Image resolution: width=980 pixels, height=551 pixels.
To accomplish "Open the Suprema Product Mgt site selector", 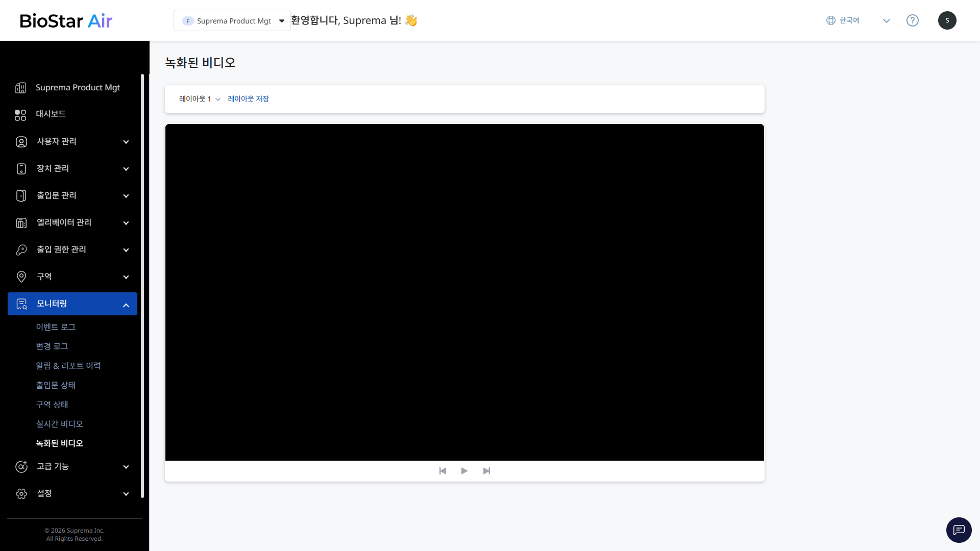I will point(232,21).
